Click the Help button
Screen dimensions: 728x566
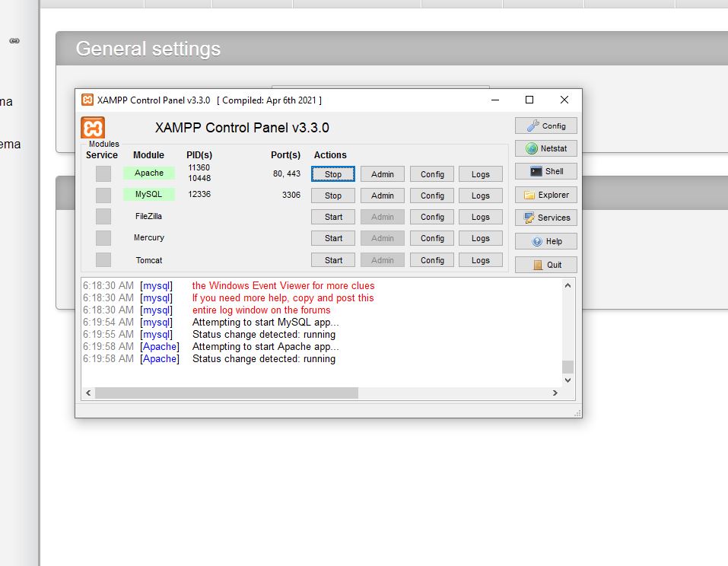point(545,241)
